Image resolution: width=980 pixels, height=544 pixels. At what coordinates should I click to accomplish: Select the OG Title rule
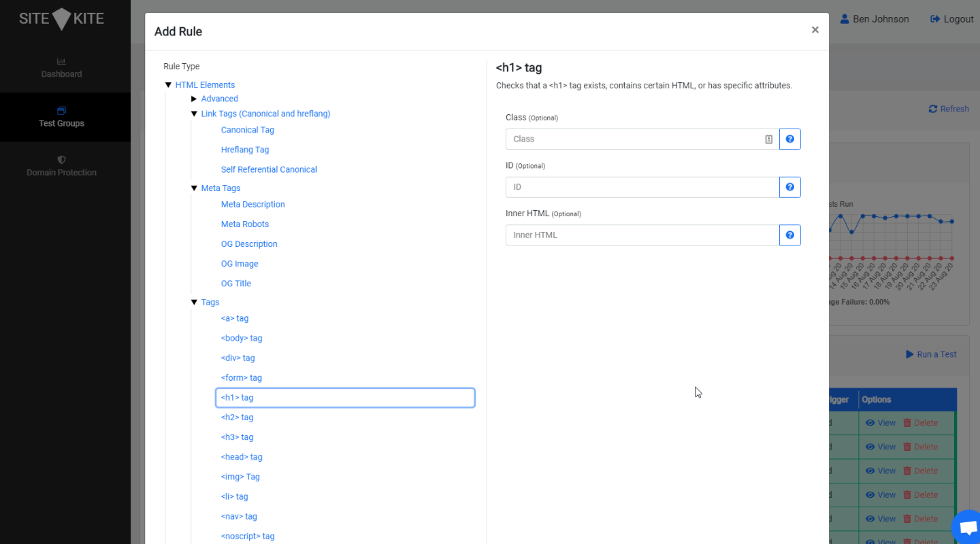pos(236,283)
